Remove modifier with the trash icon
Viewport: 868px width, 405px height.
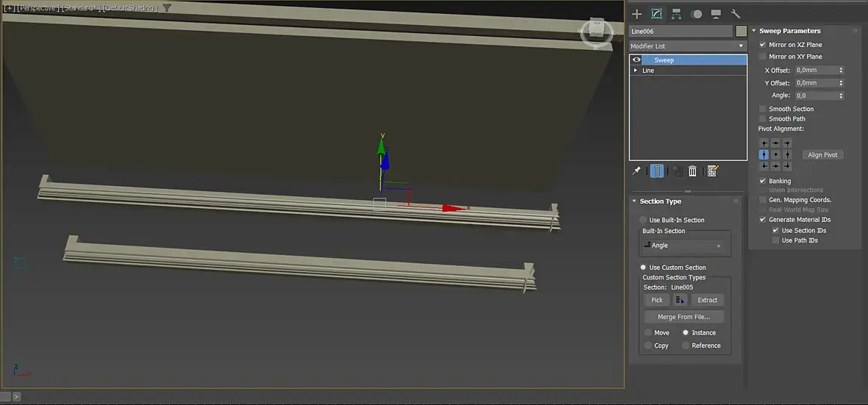coord(692,171)
